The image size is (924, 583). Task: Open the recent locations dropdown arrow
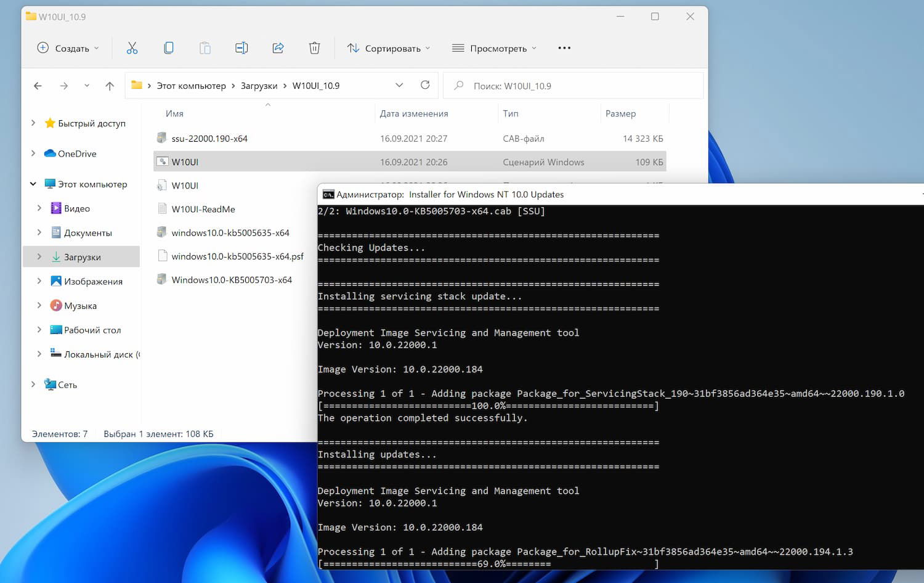pos(87,86)
